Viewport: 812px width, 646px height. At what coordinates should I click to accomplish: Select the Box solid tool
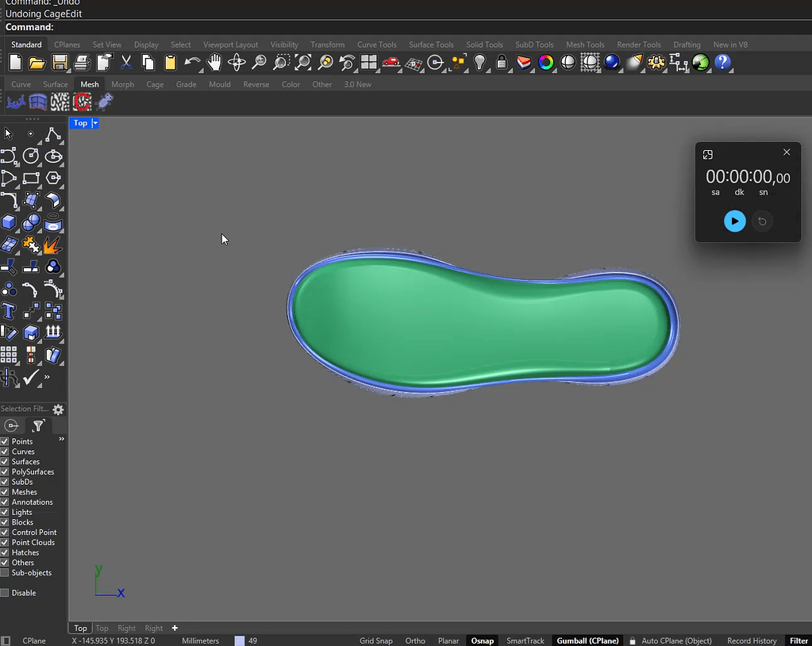[x=9, y=222]
